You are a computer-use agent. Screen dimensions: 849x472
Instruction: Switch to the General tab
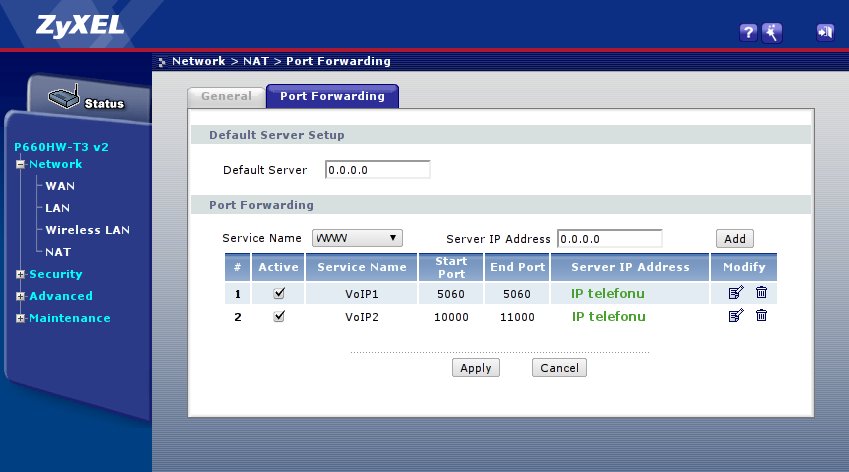[x=226, y=97]
